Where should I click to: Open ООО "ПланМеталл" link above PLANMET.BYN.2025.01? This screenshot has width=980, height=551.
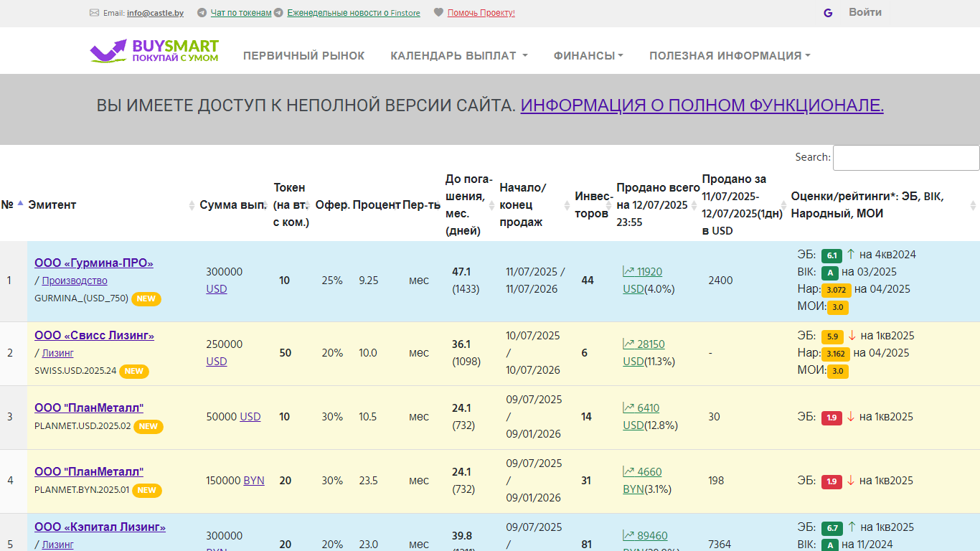[x=89, y=472]
